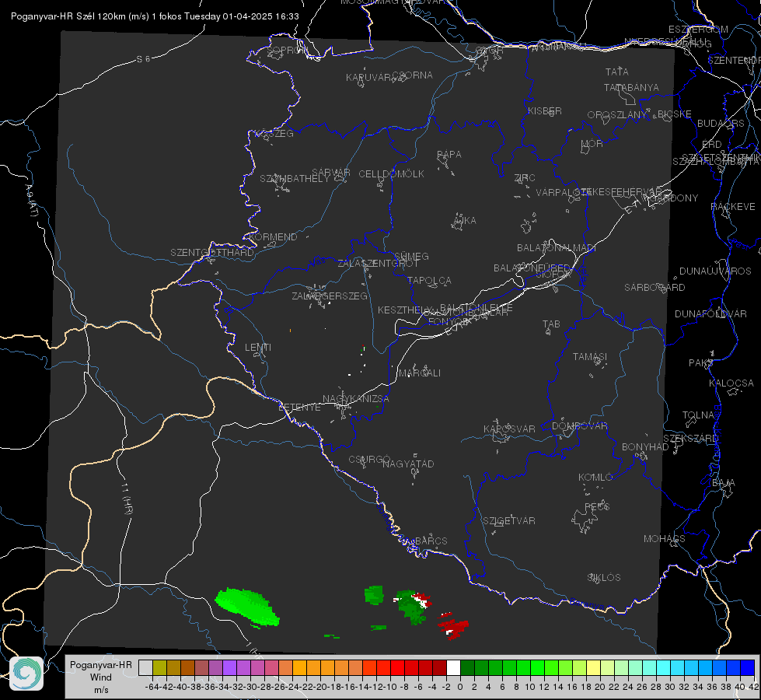Select the ZIRC label

pos(525,178)
